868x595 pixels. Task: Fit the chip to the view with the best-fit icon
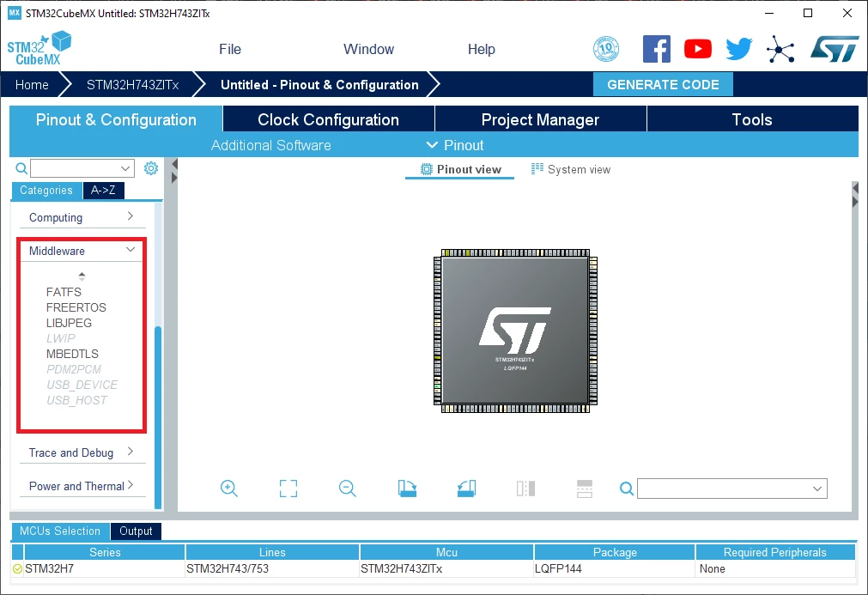[x=288, y=489]
